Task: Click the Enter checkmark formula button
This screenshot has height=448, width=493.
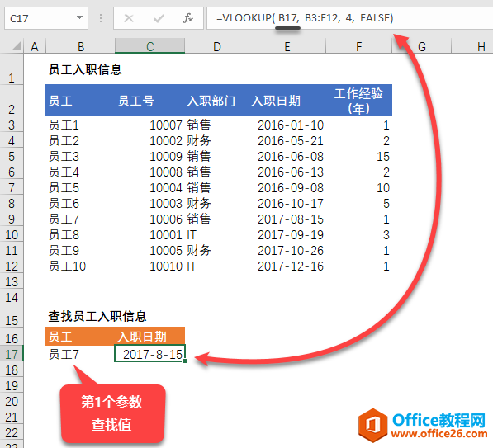Action: pyautogui.click(x=159, y=18)
